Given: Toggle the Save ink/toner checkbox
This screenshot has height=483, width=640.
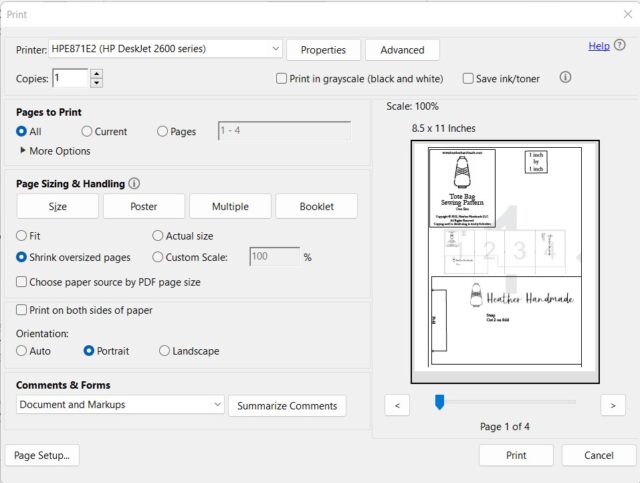Looking at the screenshot, I should 468,78.
